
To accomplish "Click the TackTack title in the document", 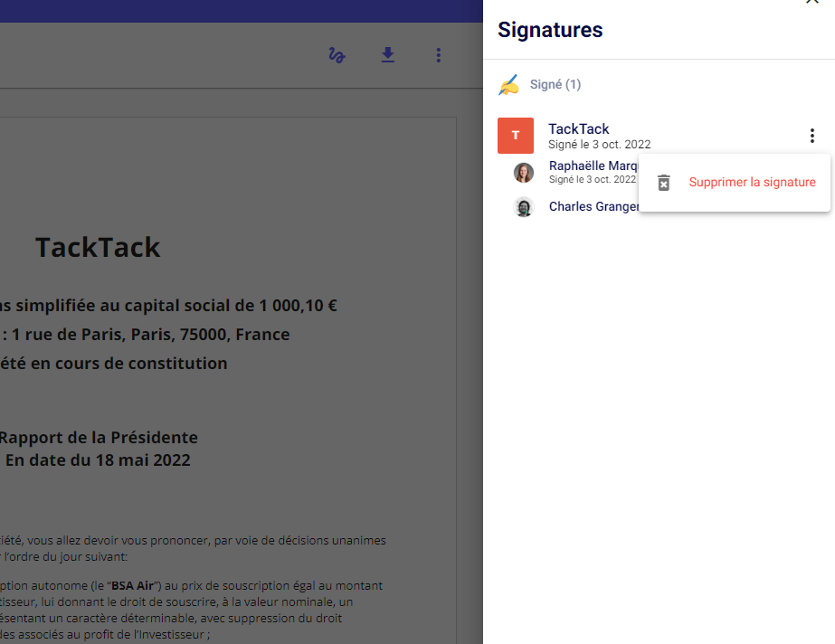I will [98, 248].
